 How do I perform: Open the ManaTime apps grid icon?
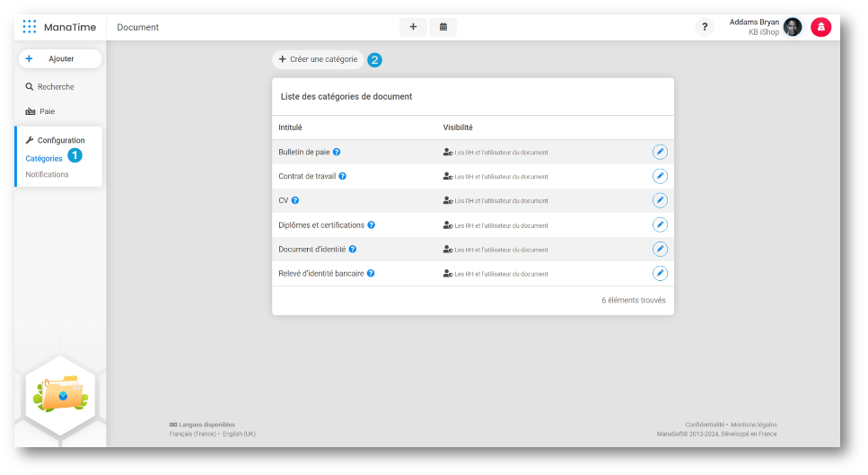click(x=30, y=27)
